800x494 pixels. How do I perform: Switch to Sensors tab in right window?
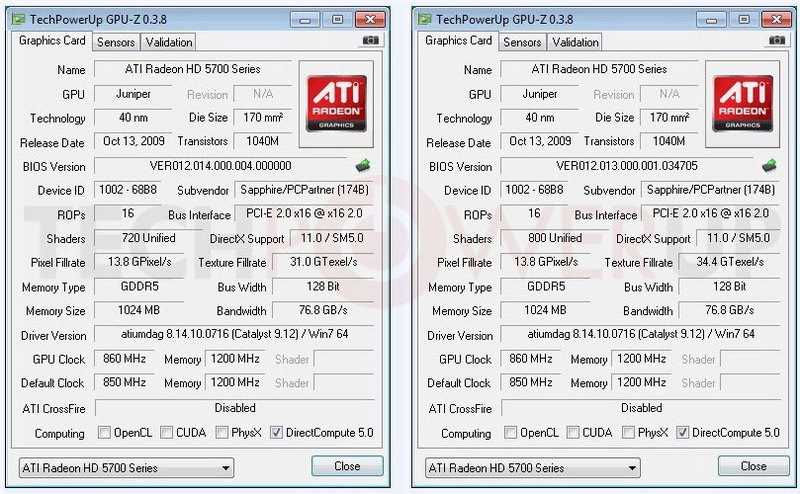pyautogui.click(x=522, y=42)
